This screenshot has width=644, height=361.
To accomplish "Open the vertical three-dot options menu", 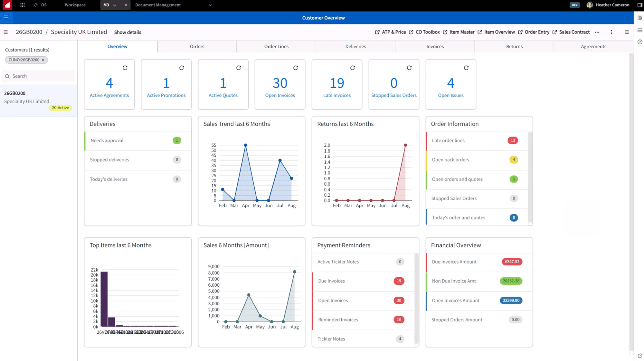I will click(611, 32).
